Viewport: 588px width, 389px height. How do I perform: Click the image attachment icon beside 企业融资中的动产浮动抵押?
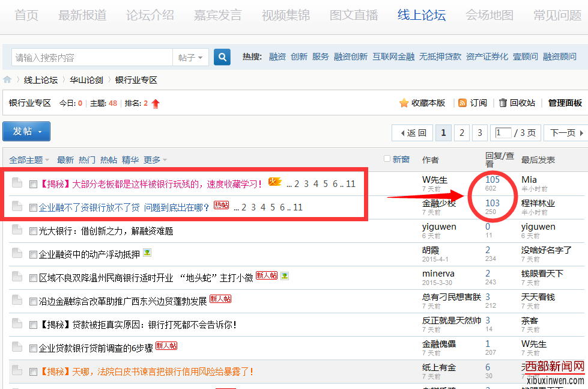pyautogui.click(x=147, y=253)
